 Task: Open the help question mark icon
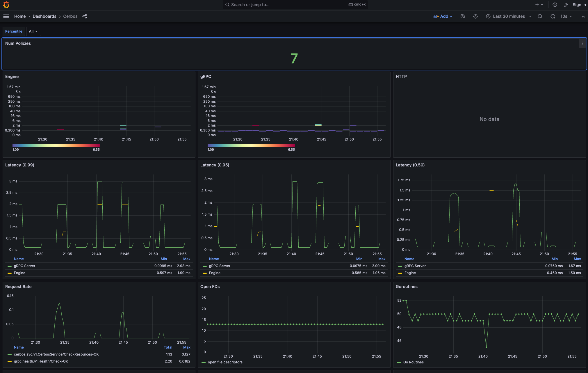(x=555, y=5)
